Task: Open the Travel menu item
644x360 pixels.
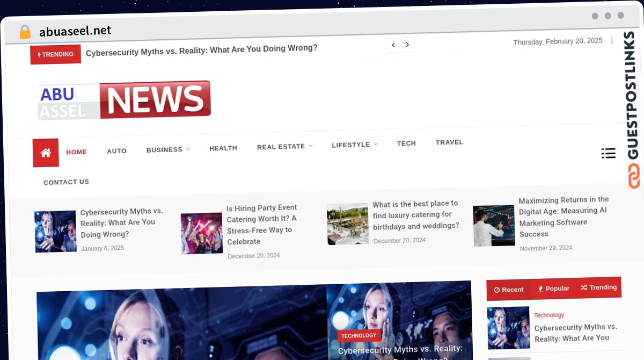Action: (449, 142)
